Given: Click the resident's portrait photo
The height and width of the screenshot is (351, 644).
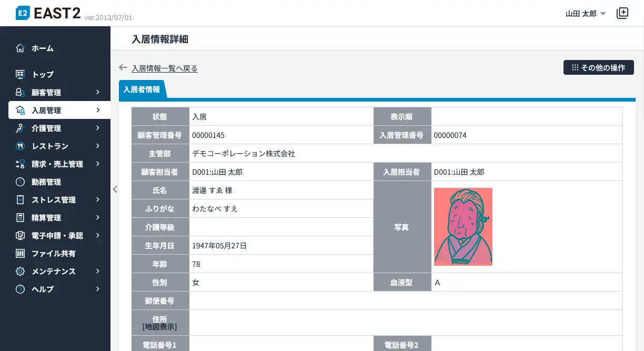Looking at the screenshot, I should pos(463,227).
